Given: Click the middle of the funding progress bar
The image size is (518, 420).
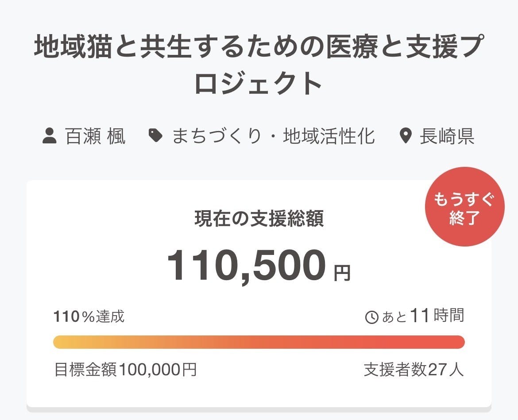Looking at the screenshot, I should tap(259, 342).
